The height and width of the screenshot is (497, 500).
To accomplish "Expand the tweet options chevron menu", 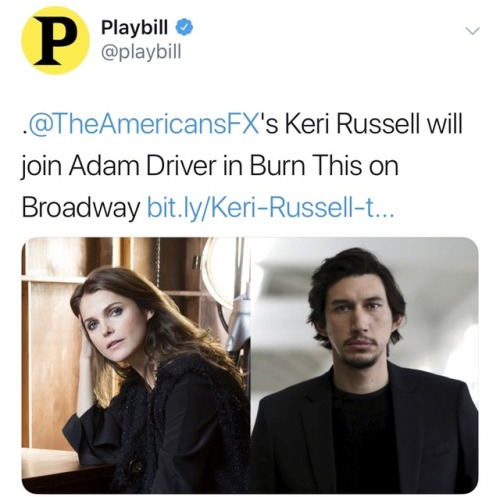I will [473, 31].
